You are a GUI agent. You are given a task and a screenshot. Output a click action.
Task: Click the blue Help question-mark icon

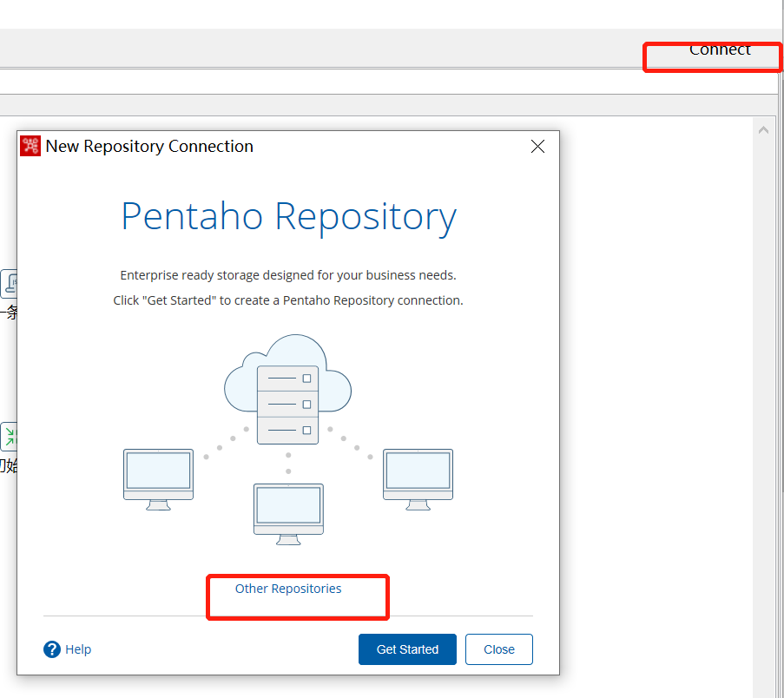click(52, 649)
